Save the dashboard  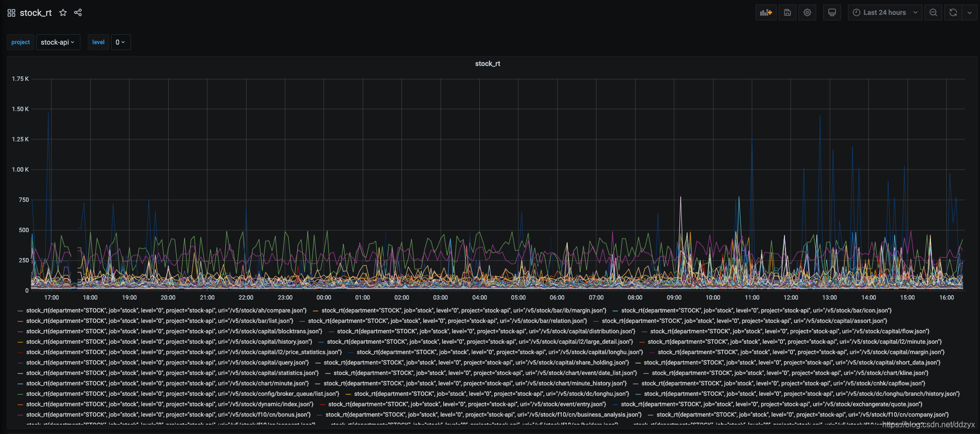[x=787, y=12]
